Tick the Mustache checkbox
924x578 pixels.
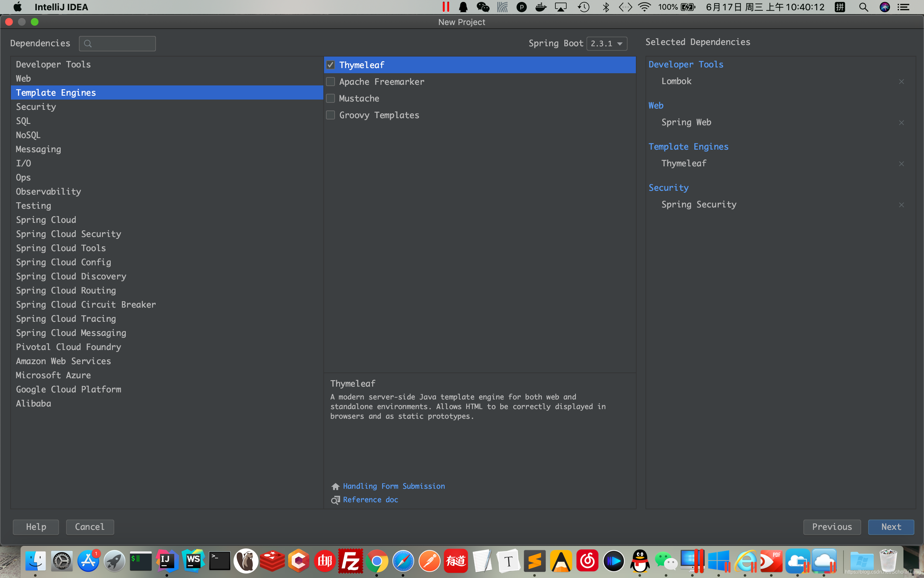coord(330,99)
